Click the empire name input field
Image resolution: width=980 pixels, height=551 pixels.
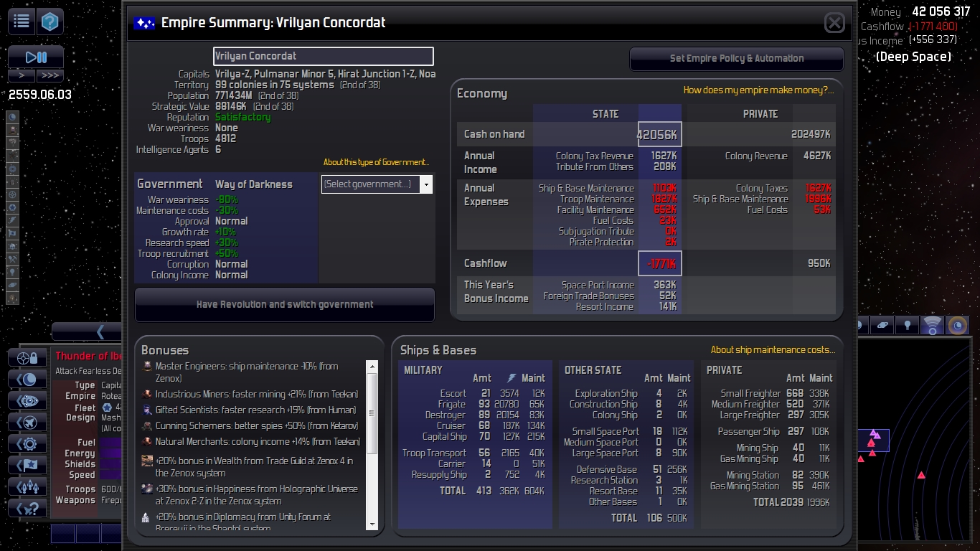(324, 56)
